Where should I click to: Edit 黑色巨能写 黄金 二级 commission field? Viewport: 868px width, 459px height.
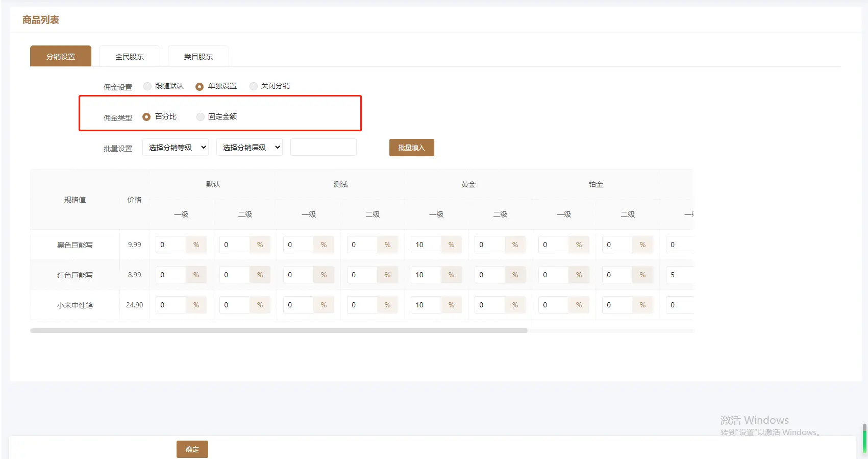(x=489, y=245)
